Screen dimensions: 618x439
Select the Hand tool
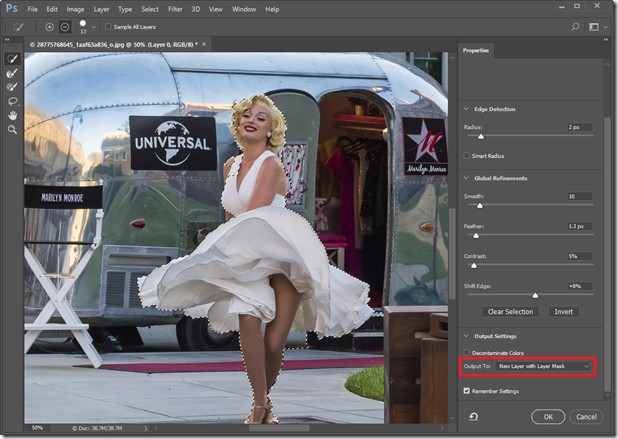pyautogui.click(x=13, y=115)
